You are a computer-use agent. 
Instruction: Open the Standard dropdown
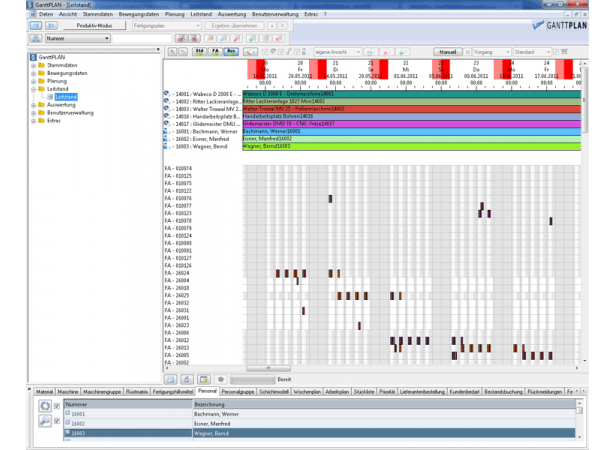click(532, 52)
